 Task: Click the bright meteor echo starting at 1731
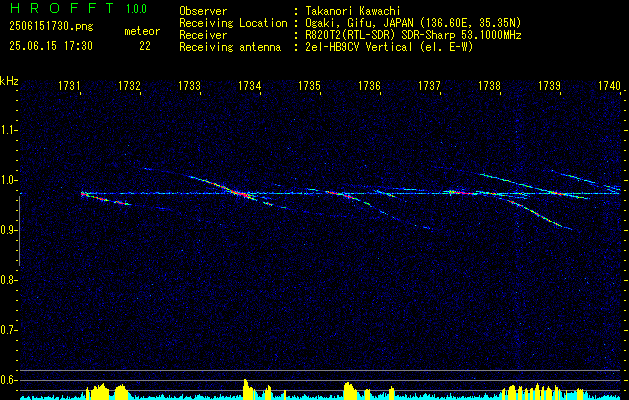pyautogui.click(x=106, y=199)
